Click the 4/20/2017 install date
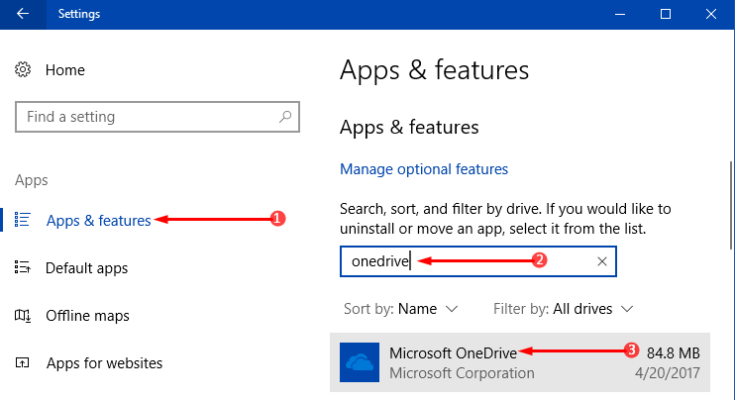 click(x=668, y=373)
